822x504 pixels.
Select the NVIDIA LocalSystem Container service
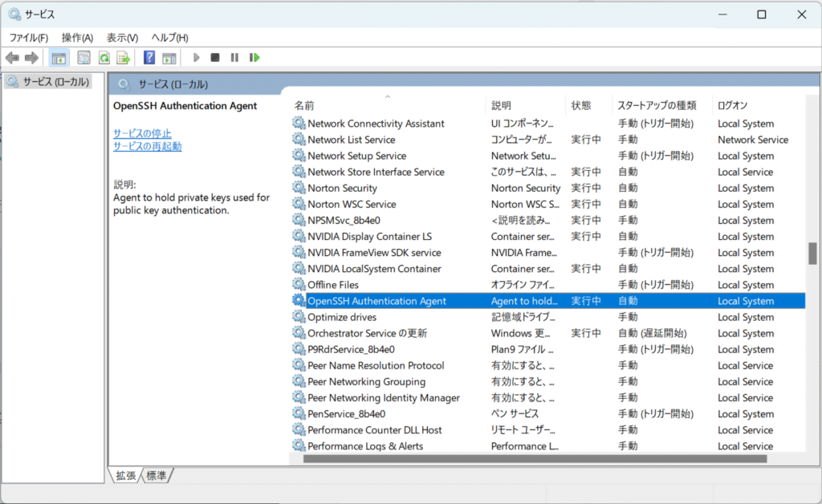pos(374,268)
